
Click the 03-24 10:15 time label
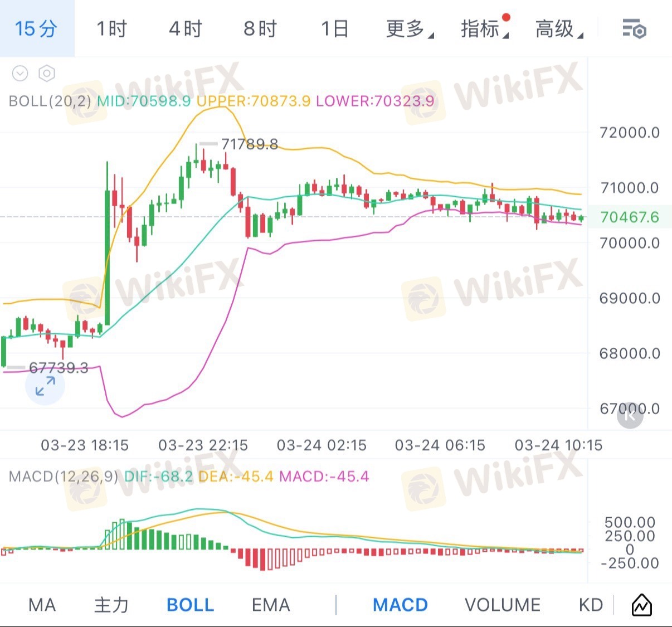click(x=558, y=445)
